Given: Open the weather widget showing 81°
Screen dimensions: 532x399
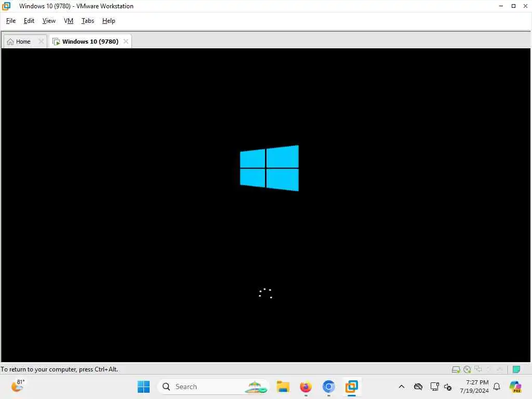Looking at the screenshot, I should click(x=18, y=386).
